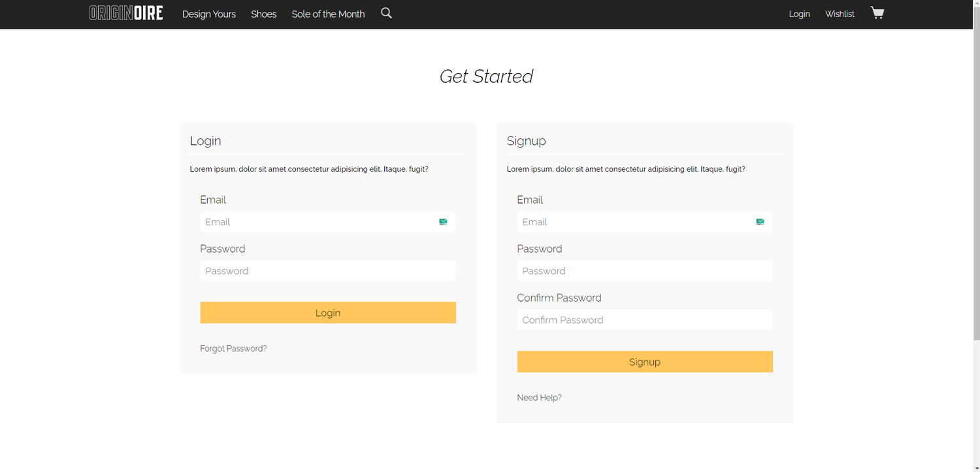Focus the Login Email input field
Image resolution: width=980 pixels, height=472 pixels.
click(x=328, y=222)
